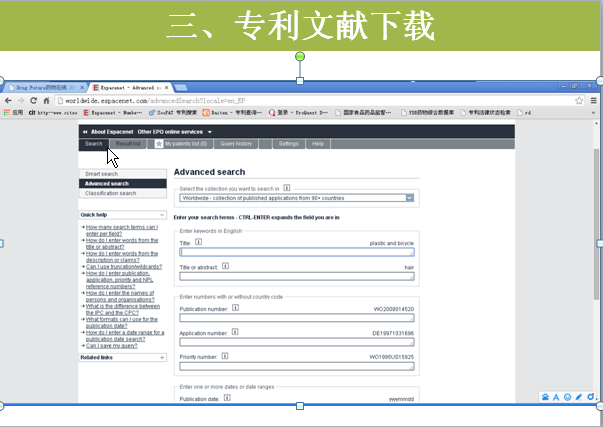Click the Publication number input field

[297, 318]
